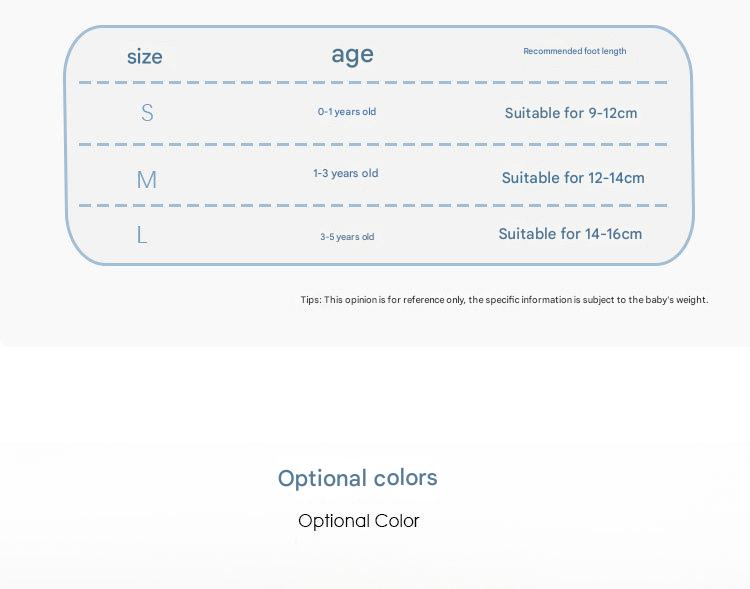Select the size M letter
This screenshot has height=589, width=750.
pyautogui.click(x=146, y=180)
